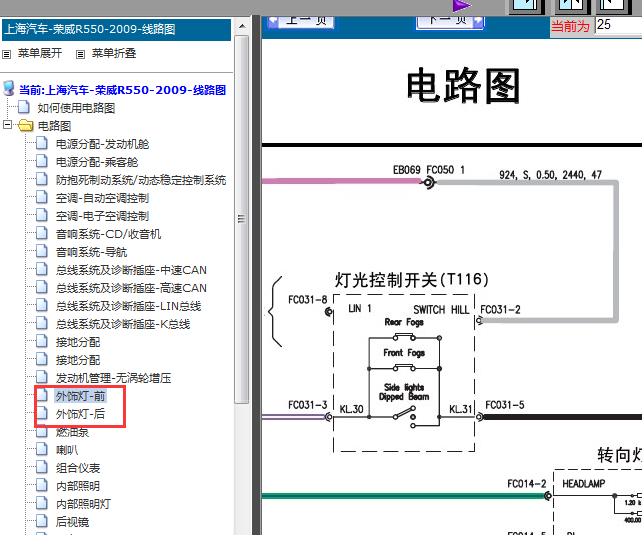Click the FC031-3 connector label

307,405
